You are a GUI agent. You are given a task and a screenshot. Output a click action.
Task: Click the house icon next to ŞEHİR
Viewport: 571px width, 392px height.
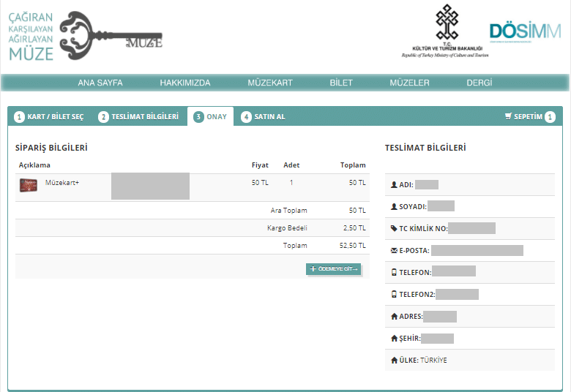pos(394,338)
